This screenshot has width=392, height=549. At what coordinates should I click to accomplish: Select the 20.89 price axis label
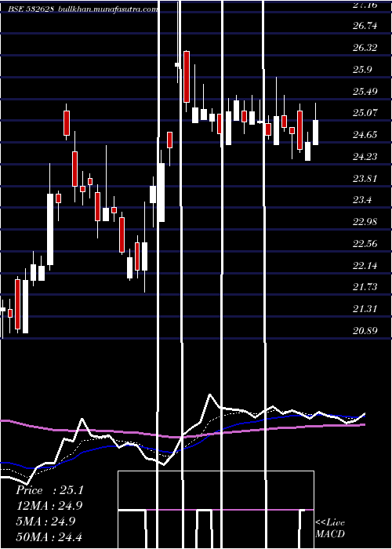tap(365, 330)
